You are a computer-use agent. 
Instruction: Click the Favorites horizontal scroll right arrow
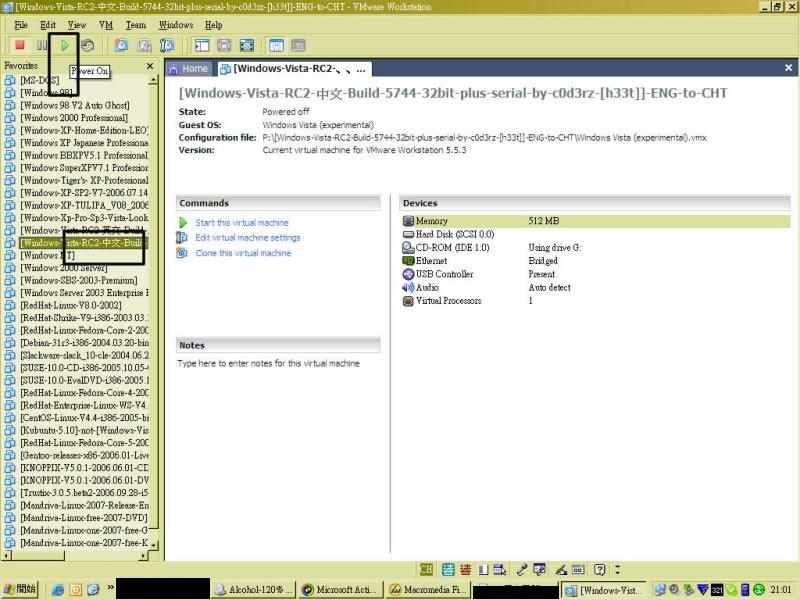(143, 556)
